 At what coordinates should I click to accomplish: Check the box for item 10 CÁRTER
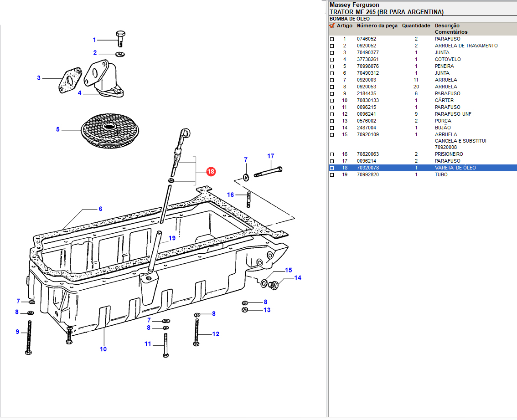pyautogui.click(x=332, y=101)
